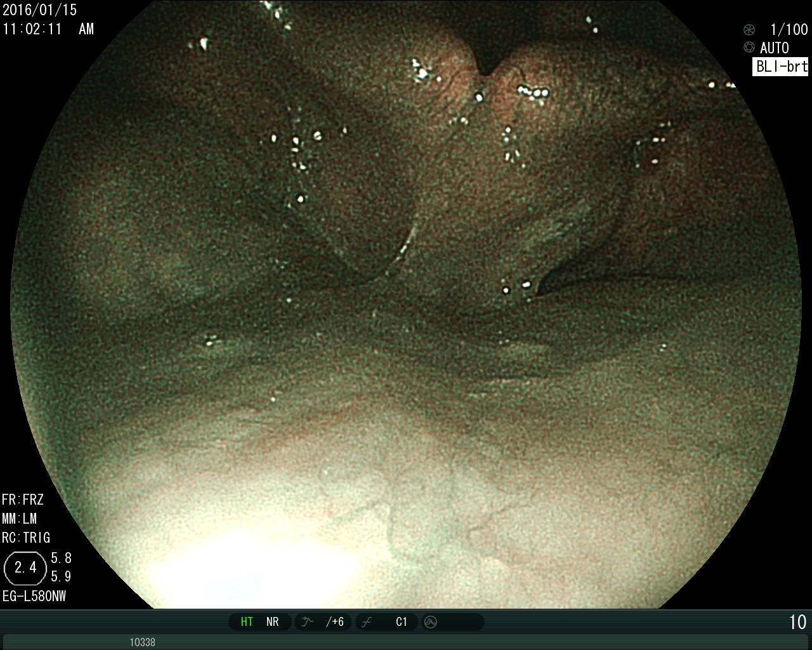812x650 pixels.
Task: Click the /+6 enhancement value
Action: point(335,622)
